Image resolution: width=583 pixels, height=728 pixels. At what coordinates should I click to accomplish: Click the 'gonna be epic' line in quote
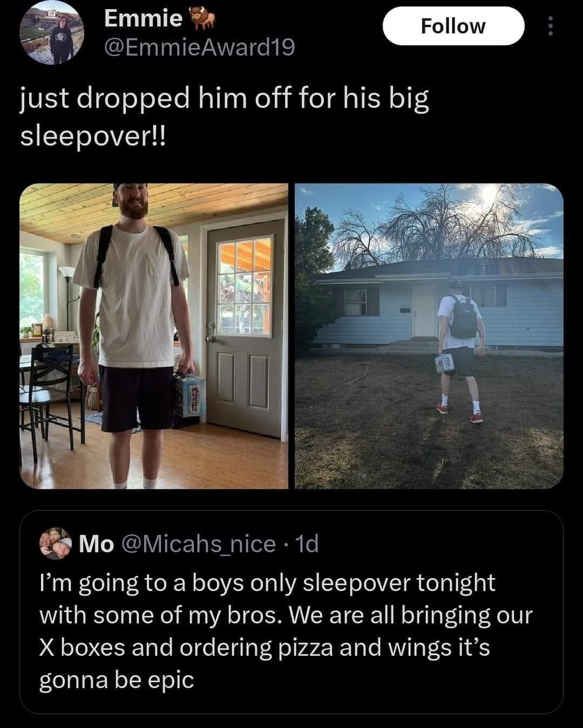116,680
